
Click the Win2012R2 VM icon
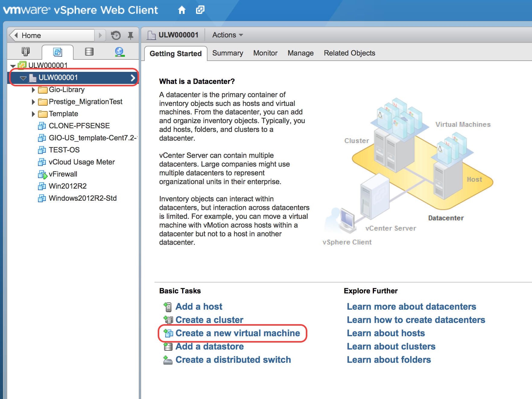(42, 186)
